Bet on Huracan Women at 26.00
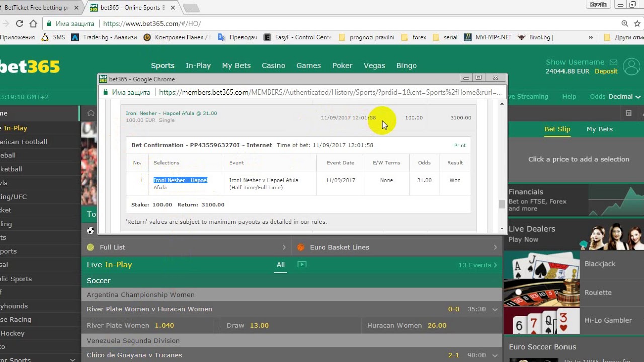 pyautogui.click(x=432, y=325)
